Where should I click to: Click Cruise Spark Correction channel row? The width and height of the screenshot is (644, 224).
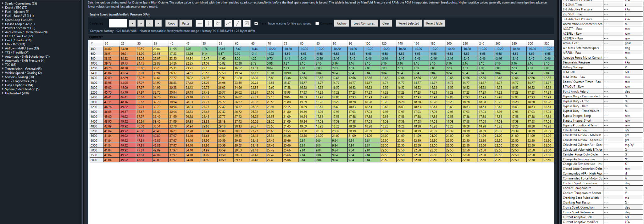(x=602, y=207)
